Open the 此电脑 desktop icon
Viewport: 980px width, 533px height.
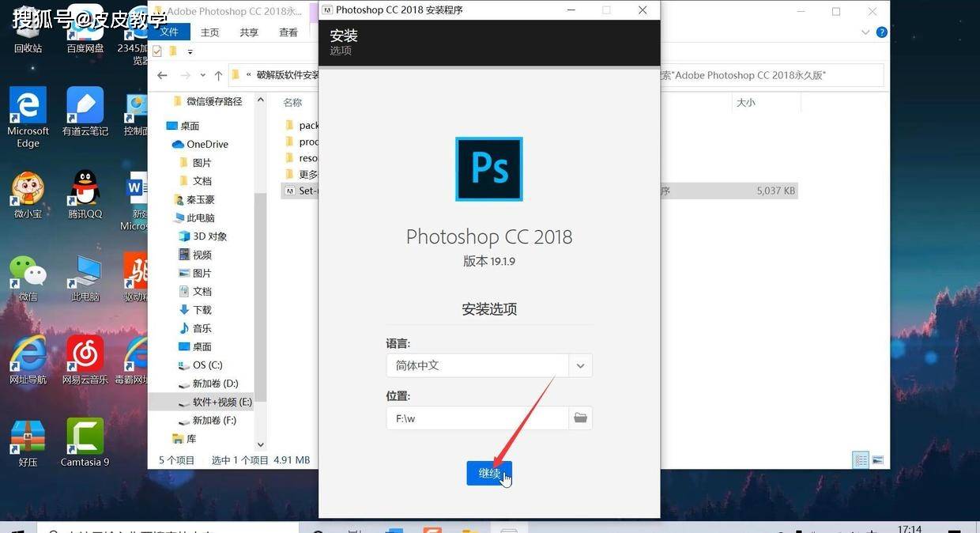click(85, 278)
